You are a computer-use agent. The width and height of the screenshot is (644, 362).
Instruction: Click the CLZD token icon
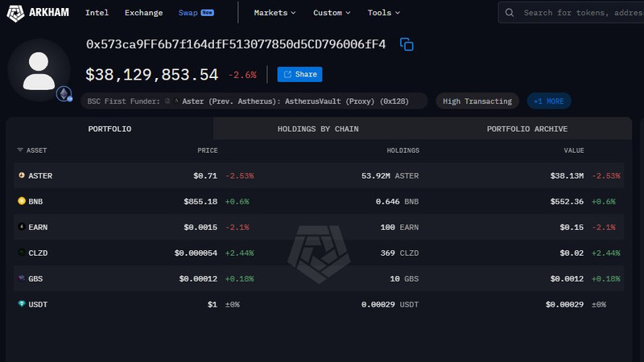22,253
